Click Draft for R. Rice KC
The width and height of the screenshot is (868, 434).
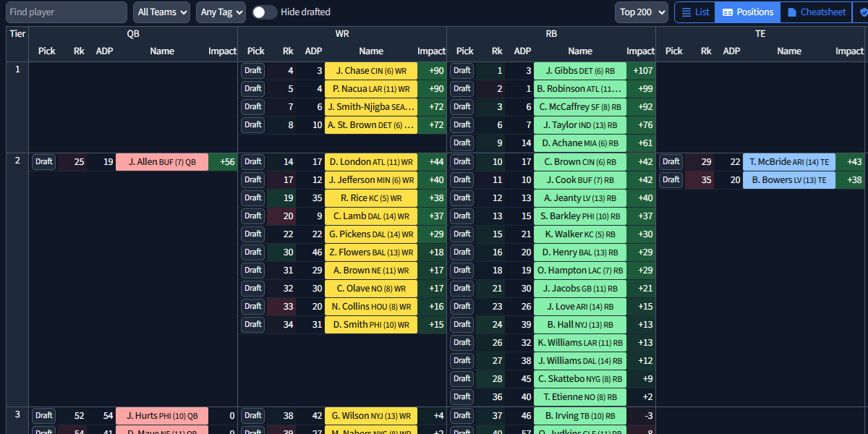point(253,198)
